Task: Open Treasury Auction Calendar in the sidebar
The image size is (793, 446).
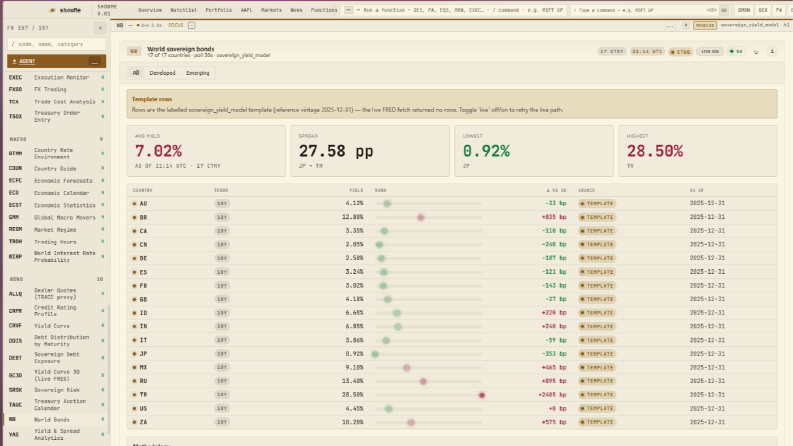Action: pyautogui.click(x=56, y=405)
